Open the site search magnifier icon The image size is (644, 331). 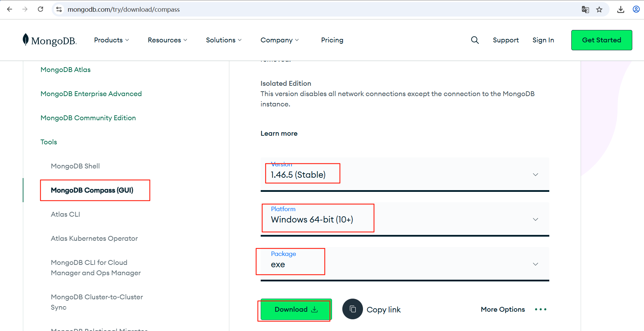pos(475,40)
